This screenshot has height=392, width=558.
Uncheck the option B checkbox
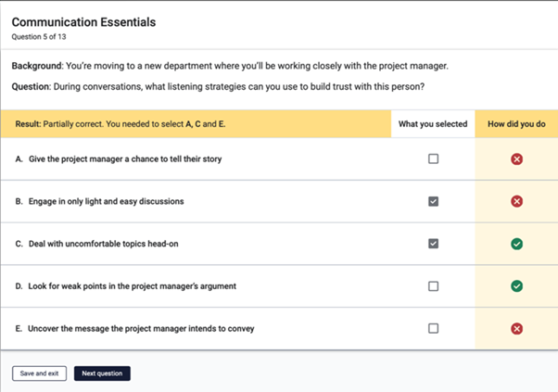[433, 201]
